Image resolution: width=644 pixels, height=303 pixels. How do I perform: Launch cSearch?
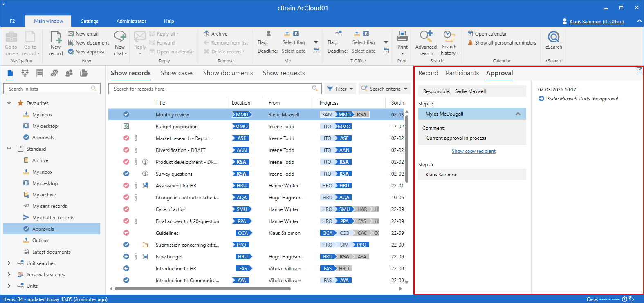pos(554,40)
